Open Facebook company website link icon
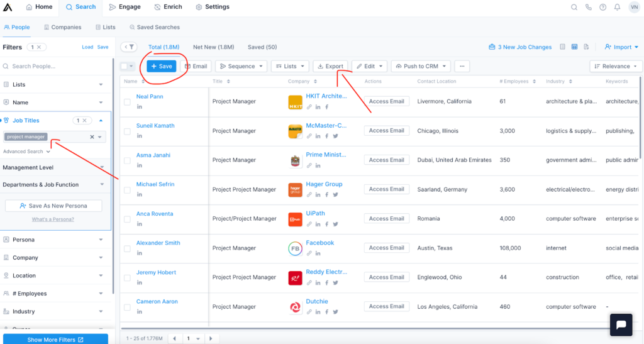The image size is (644, 344). pyautogui.click(x=309, y=253)
